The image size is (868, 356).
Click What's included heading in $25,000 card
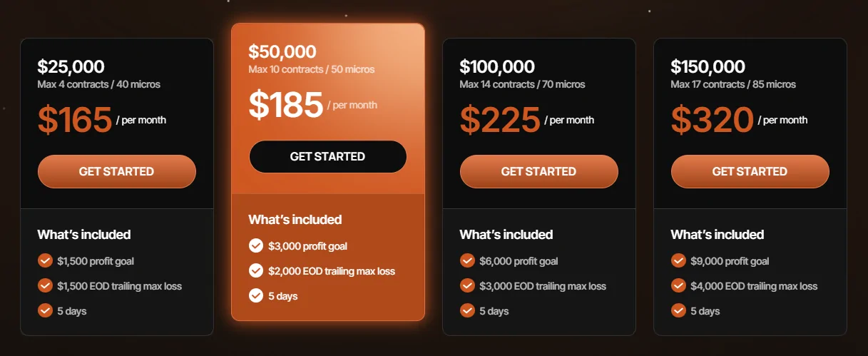(x=84, y=235)
